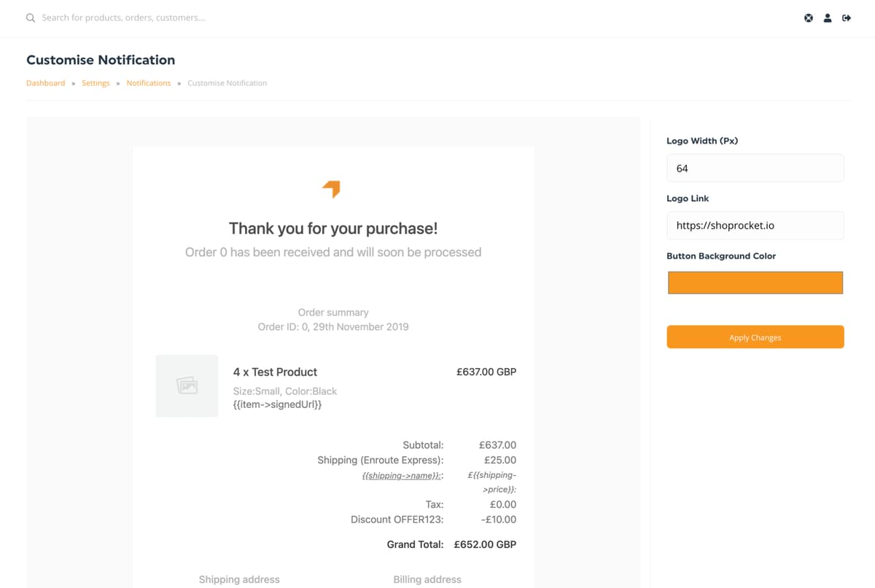Click the sign-out arrow icon
This screenshot has height=588, width=875.
point(847,18)
